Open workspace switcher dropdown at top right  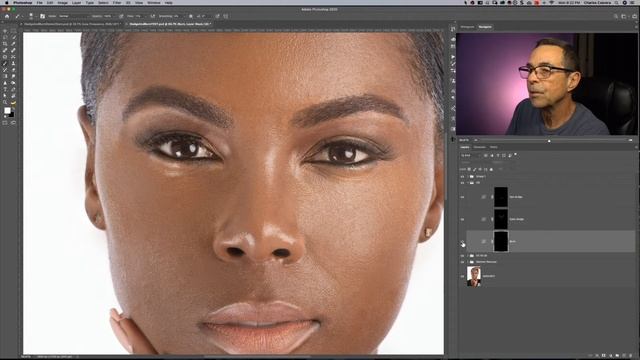pyautogui.click(x=624, y=16)
